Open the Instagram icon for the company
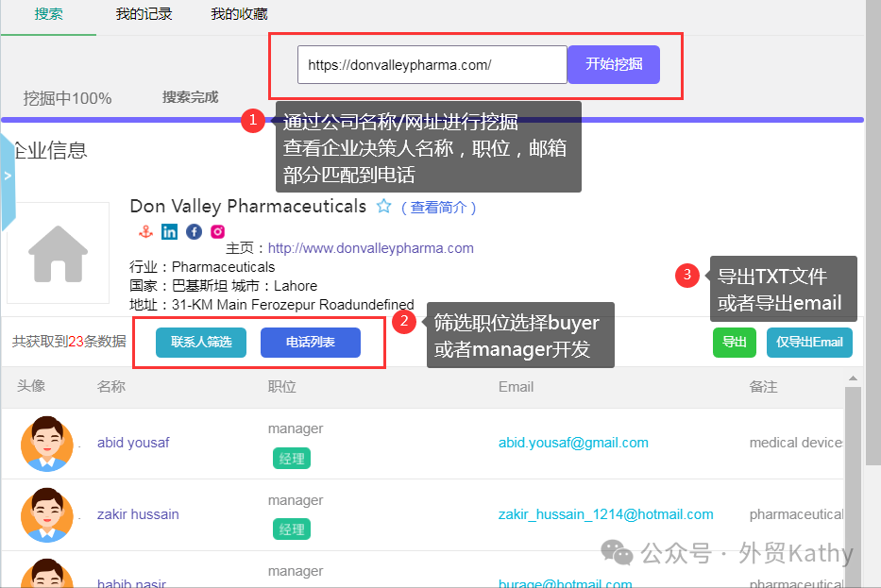This screenshot has height=588, width=881. point(216,230)
